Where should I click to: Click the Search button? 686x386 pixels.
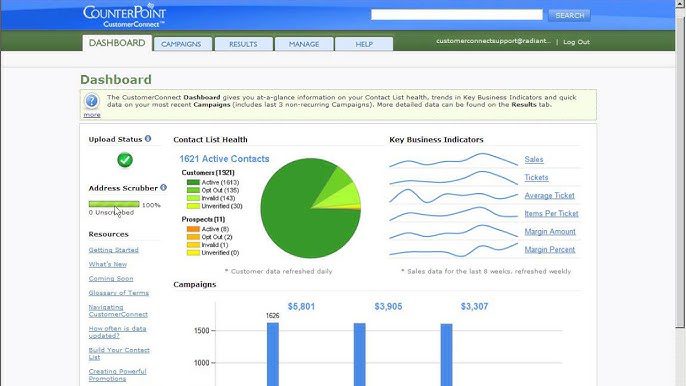pos(569,15)
